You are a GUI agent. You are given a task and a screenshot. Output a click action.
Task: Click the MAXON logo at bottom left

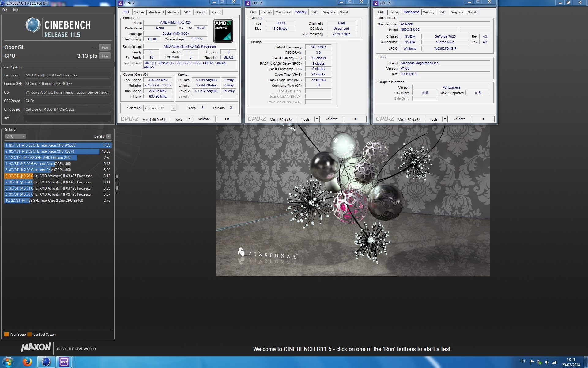pyautogui.click(x=36, y=347)
